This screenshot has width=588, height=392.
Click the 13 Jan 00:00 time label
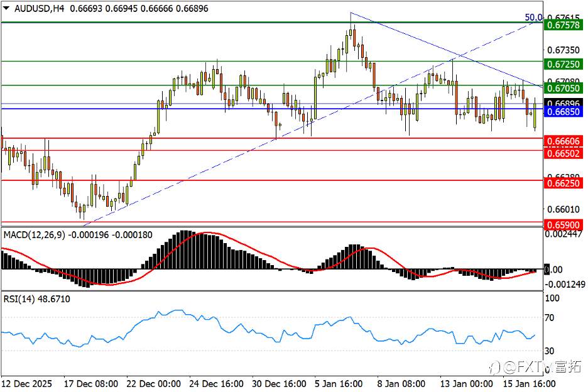point(467,384)
